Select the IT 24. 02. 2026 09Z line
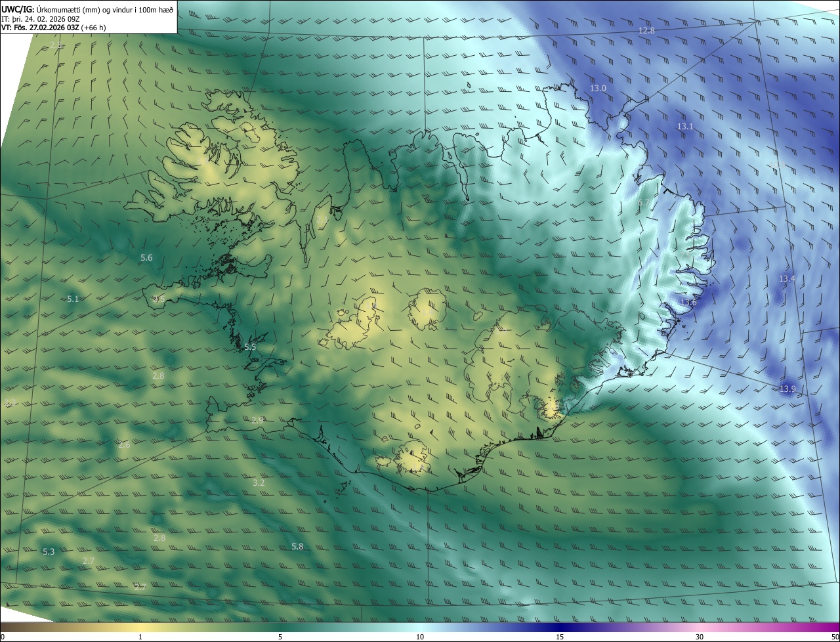Viewport: 840px width, 642px height. [39, 18]
